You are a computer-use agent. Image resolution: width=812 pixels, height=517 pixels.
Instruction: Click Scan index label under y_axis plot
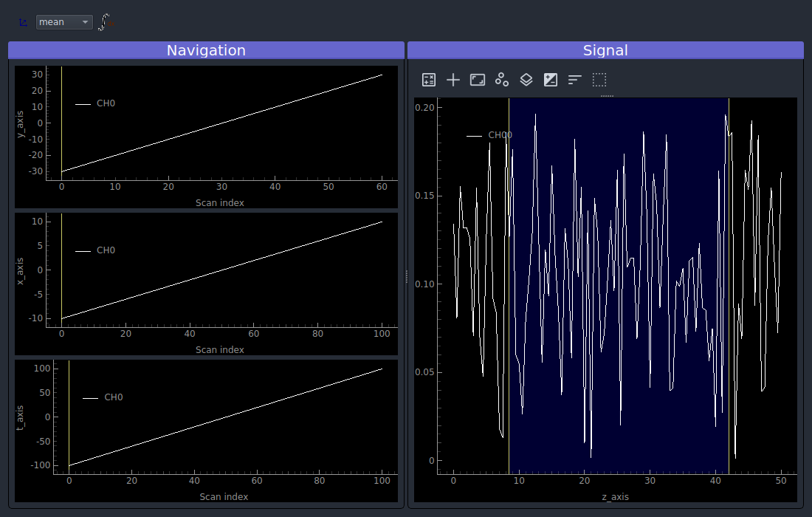219,203
